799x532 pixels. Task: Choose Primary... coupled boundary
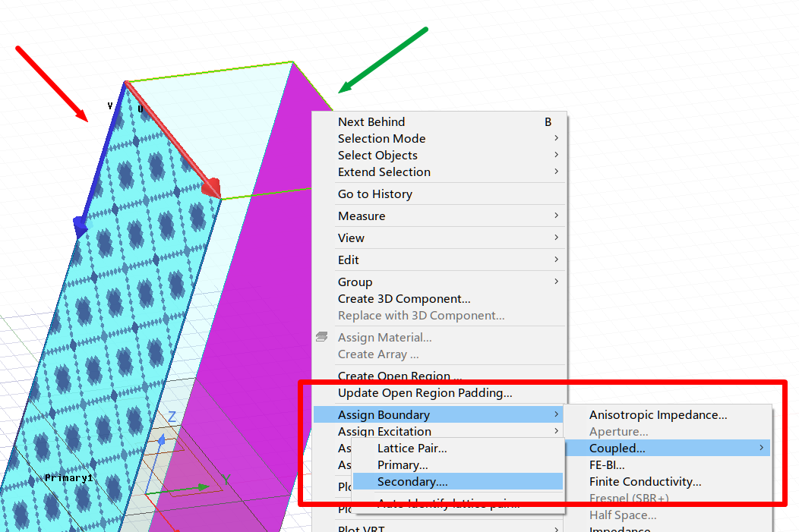click(x=457, y=464)
